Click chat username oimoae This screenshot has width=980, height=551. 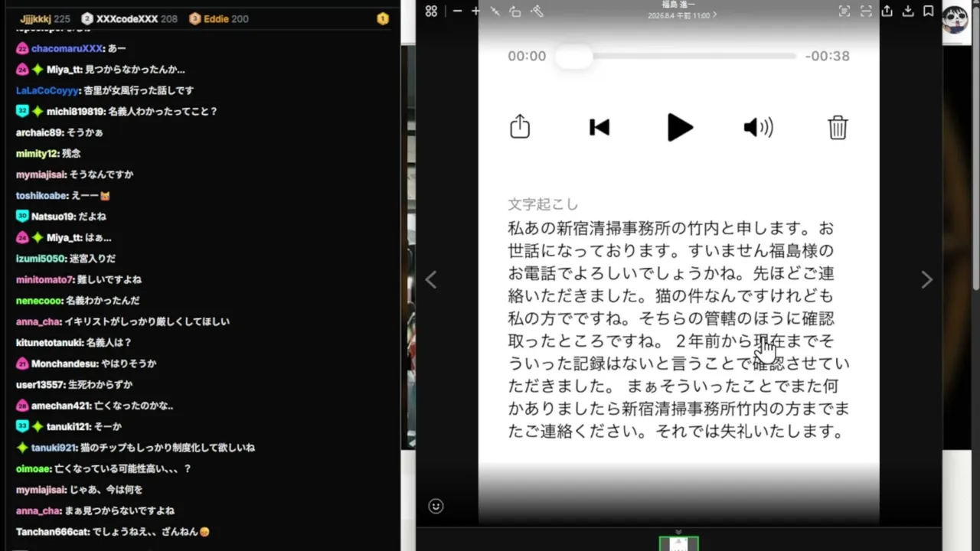33,468
